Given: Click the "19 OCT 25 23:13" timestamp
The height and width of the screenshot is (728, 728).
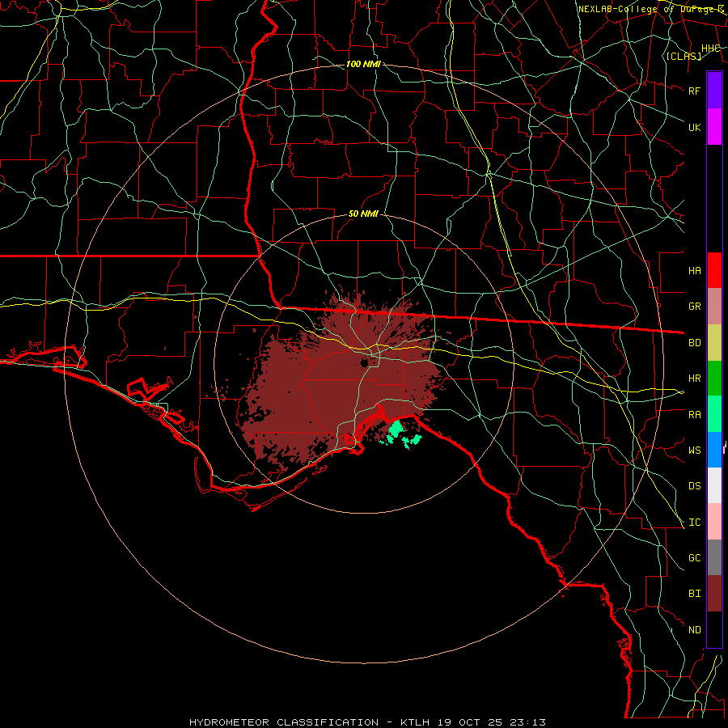Looking at the screenshot, I should pos(490,722).
